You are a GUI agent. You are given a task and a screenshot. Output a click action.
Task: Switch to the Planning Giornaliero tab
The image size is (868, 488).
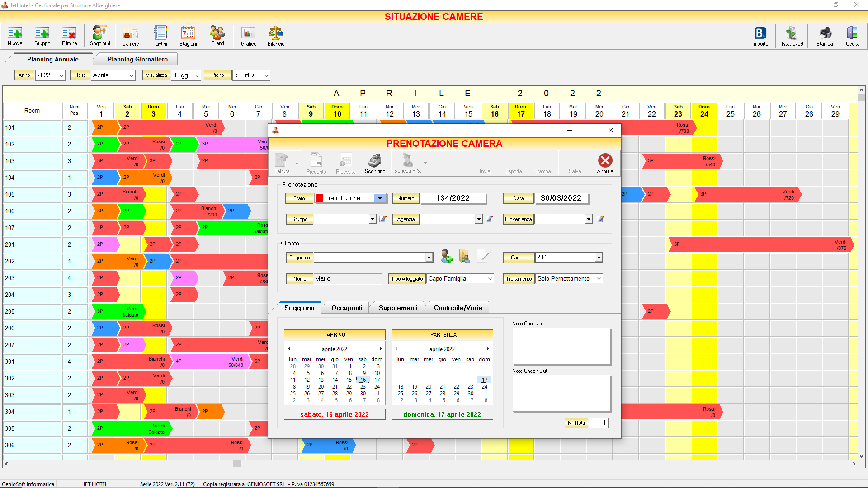[137, 59]
